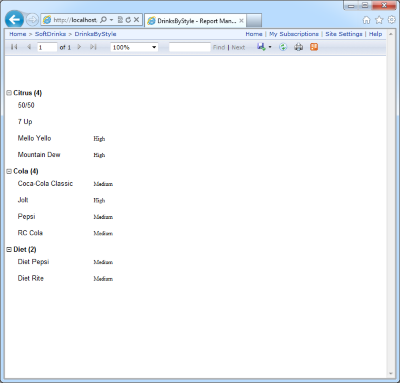This screenshot has height=383, width=400.
Task: Click the Next search result button
Action: (238, 47)
